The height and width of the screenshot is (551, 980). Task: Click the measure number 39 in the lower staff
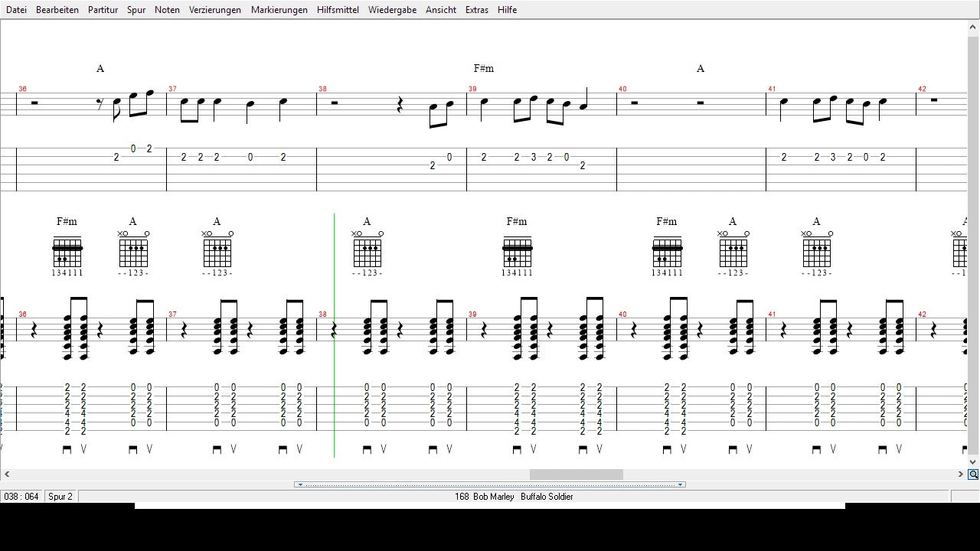pos(473,315)
